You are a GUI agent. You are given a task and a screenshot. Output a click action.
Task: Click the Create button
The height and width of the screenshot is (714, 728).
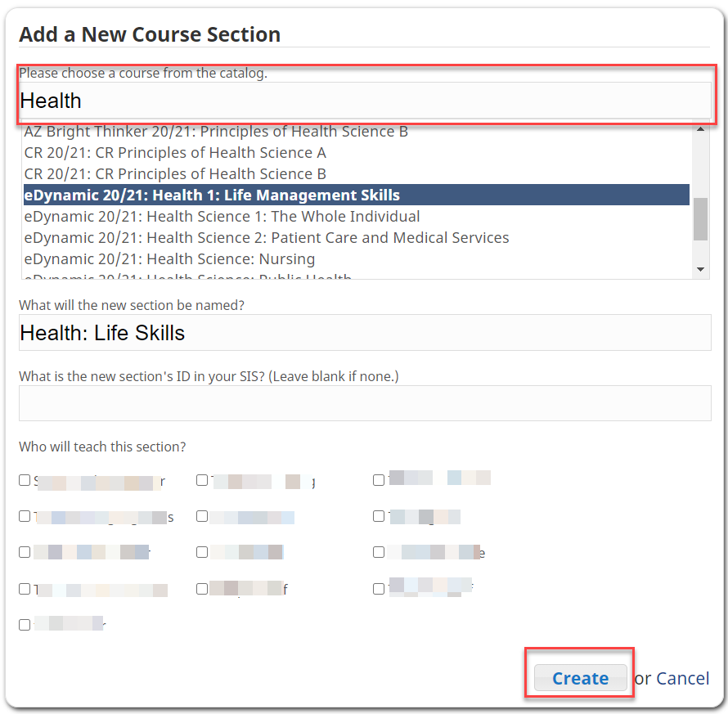(580, 678)
